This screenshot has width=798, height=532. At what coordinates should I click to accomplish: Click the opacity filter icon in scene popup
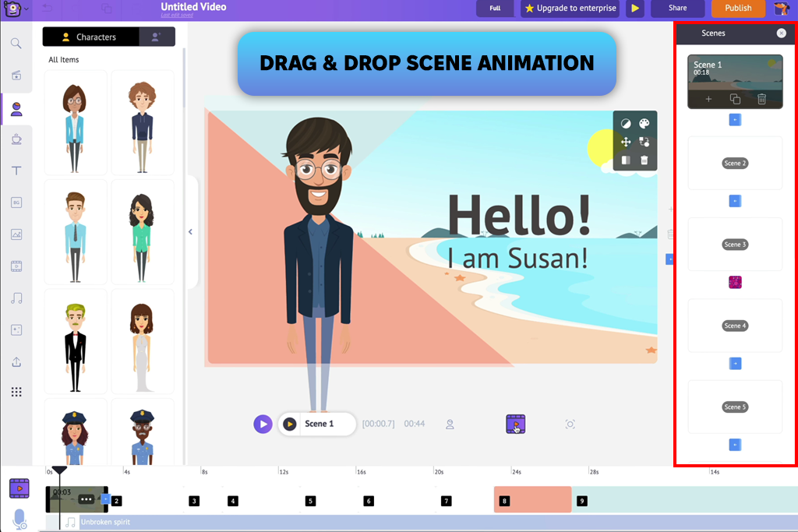point(626,124)
